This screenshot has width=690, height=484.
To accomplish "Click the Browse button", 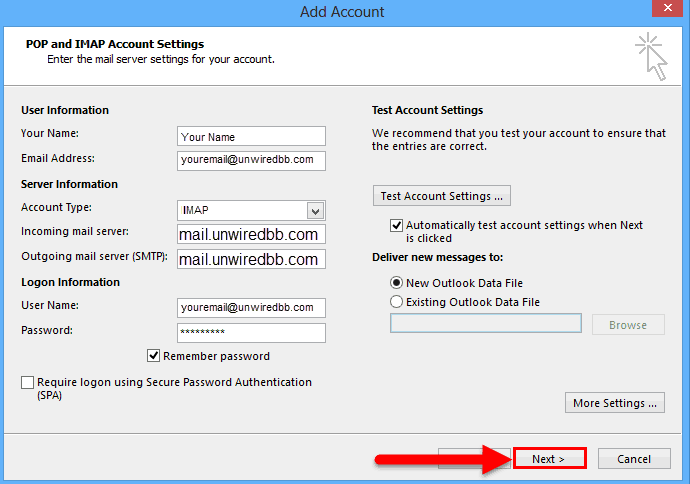I will tap(628, 325).
